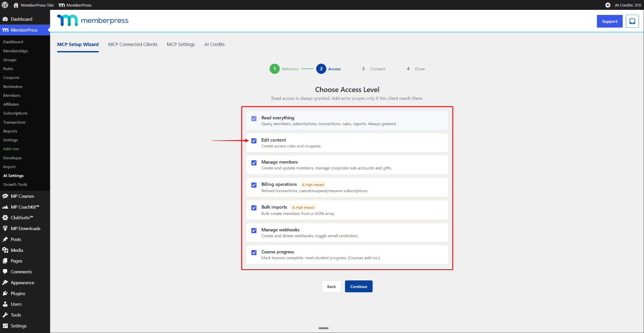Open AI Settings in the sidebar submenu
The image size is (644, 333).
click(x=13, y=175)
